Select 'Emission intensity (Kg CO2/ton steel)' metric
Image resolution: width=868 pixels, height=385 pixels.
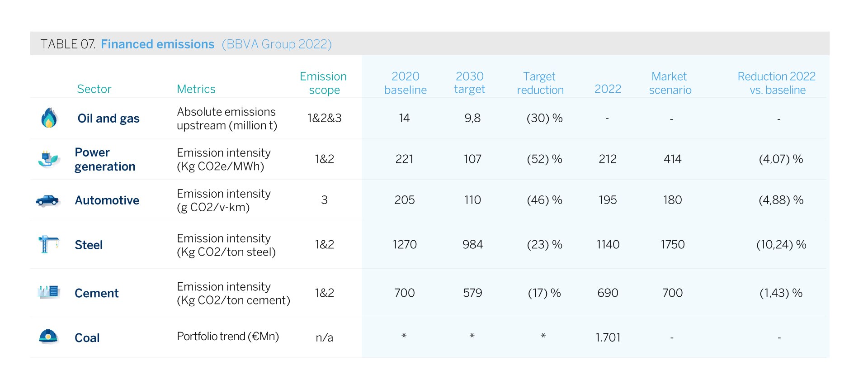[x=226, y=245]
